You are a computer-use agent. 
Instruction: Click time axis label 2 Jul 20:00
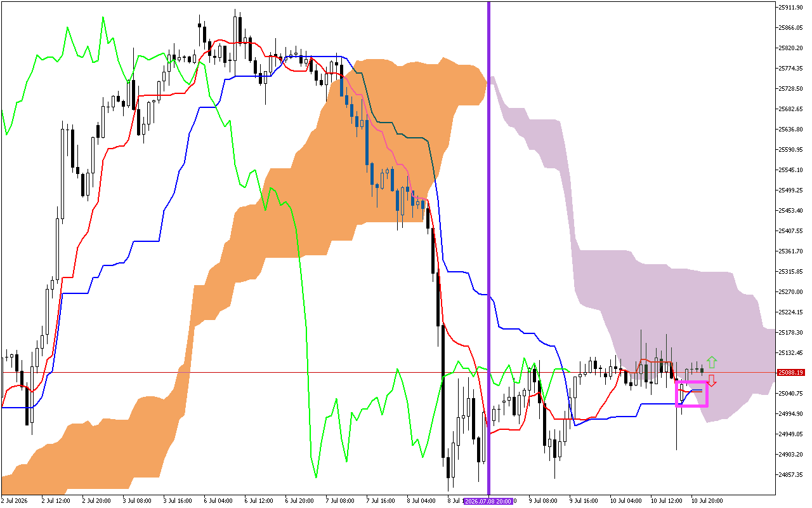[x=96, y=500]
